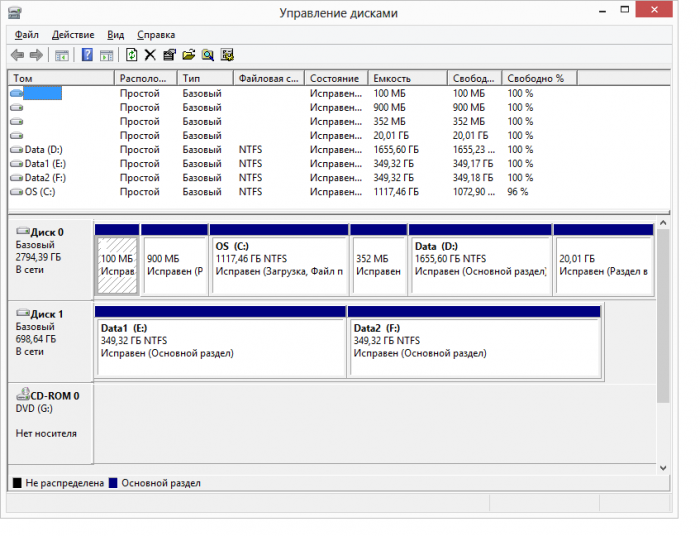This screenshot has width=700, height=536.
Task: Open the Действие menu
Action: [x=72, y=34]
